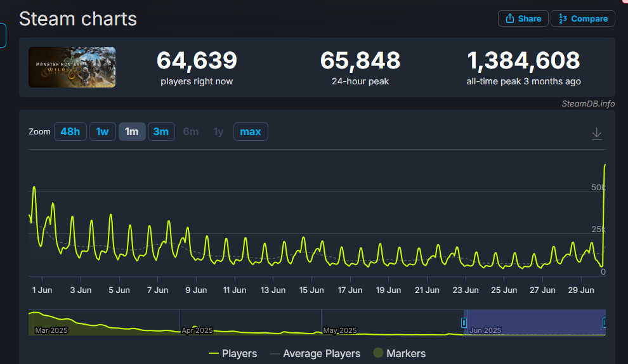Screen dimensions: 628x364
Task: Toggle the Markers legend entry
Action: 399,353
